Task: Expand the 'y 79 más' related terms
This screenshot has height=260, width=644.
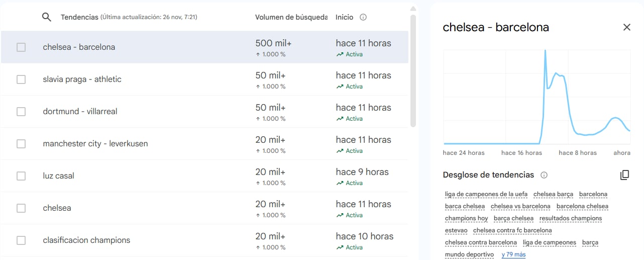Action: [x=513, y=254]
